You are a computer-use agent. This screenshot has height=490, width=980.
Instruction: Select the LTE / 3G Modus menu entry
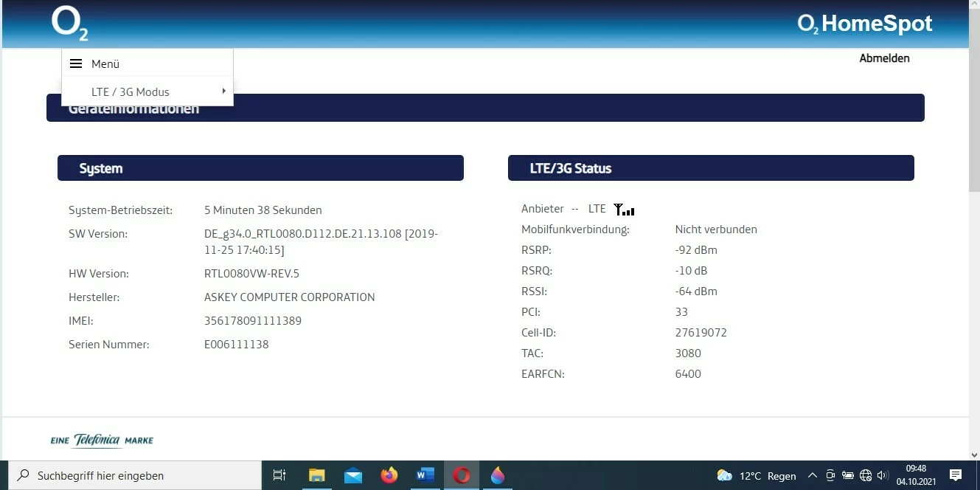[147, 92]
